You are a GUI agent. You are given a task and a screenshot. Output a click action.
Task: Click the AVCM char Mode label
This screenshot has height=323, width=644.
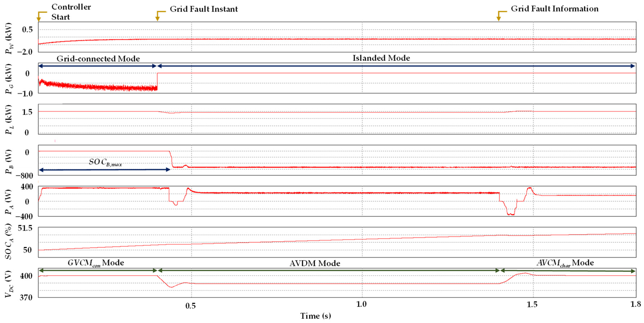pyautogui.click(x=565, y=263)
